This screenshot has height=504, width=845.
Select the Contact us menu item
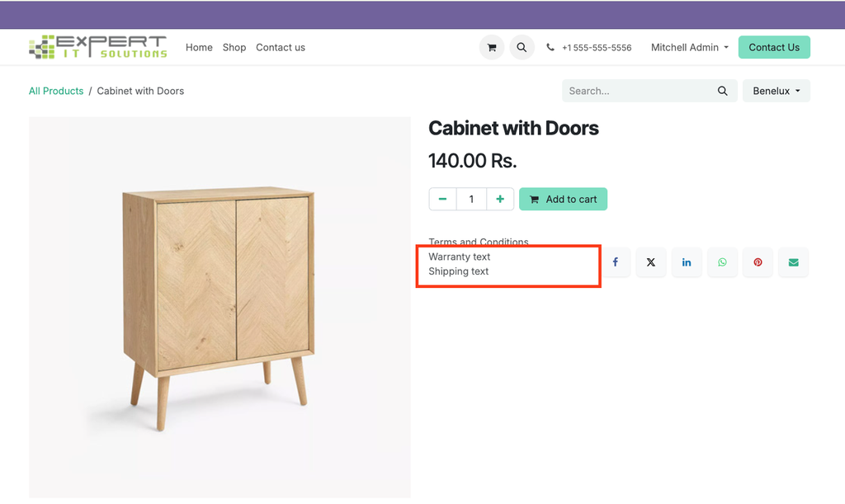(x=281, y=48)
